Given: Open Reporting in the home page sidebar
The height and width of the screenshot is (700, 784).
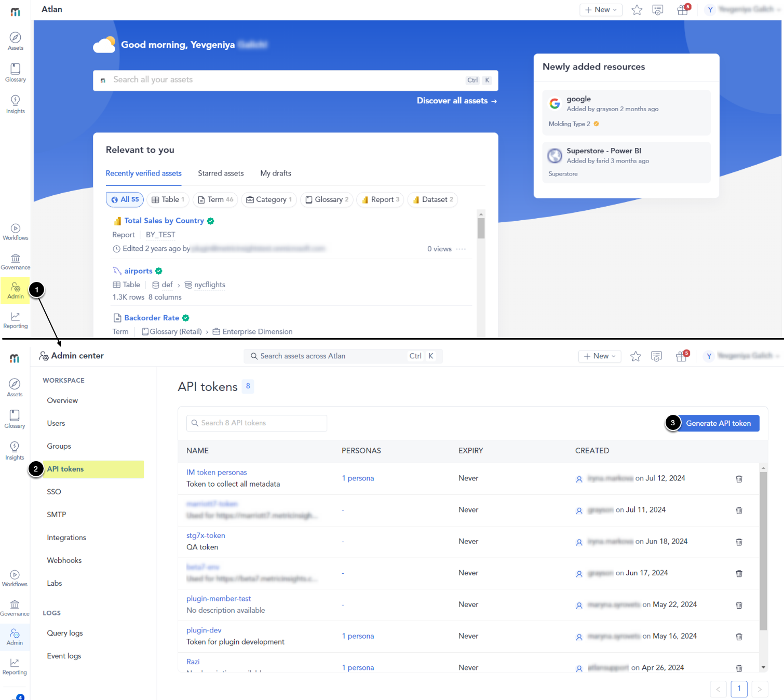Looking at the screenshot, I should (16, 320).
